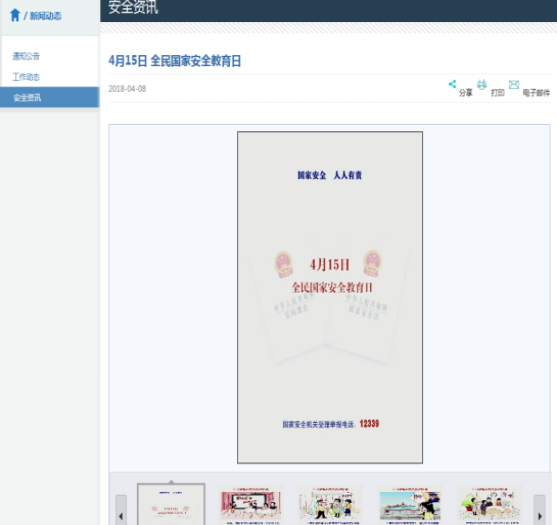Screen dimensions: 557x525
Task: Open 通知公告 sidebar item
Action: [26, 56]
